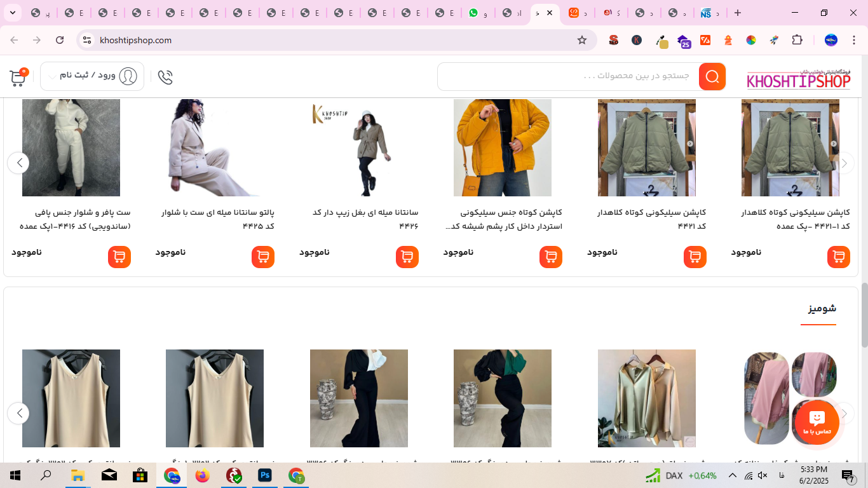Image resolution: width=868 pixels, height=488 pixels.
Task: Open the dark round K extension
Action: [x=637, y=40]
